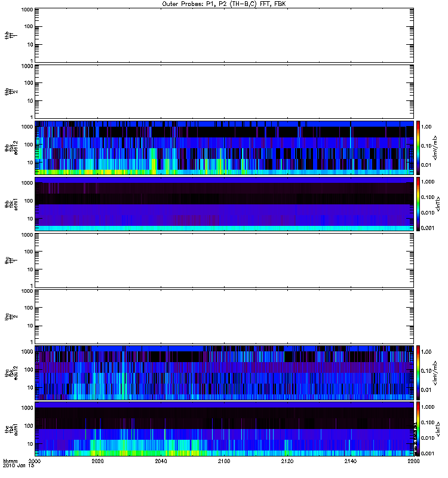Click the "thc fff 2" y-axis title

click(x=11, y=317)
